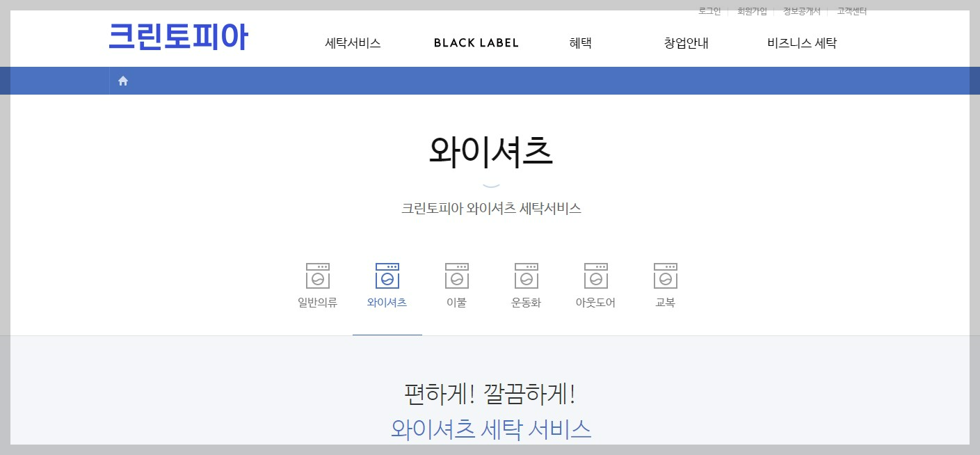This screenshot has width=980, height=455.
Task: Select the 운동화 washing machine icon
Action: (527, 276)
